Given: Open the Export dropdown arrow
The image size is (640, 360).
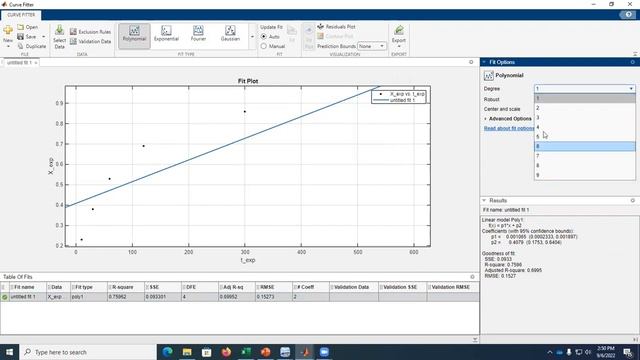Looking at the screenshot, I should 399,47.
